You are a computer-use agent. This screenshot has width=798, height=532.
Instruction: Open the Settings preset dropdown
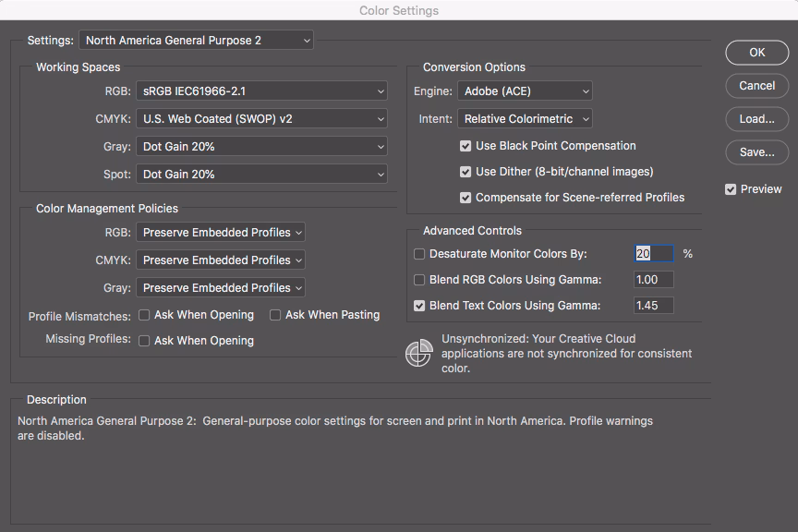[x=196, y=41]
